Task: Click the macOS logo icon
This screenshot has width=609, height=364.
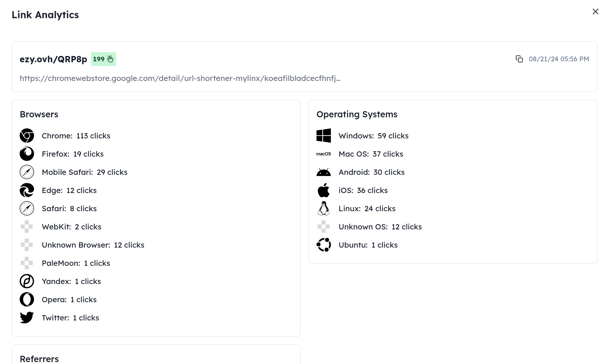Action: (x=323, y=154)
